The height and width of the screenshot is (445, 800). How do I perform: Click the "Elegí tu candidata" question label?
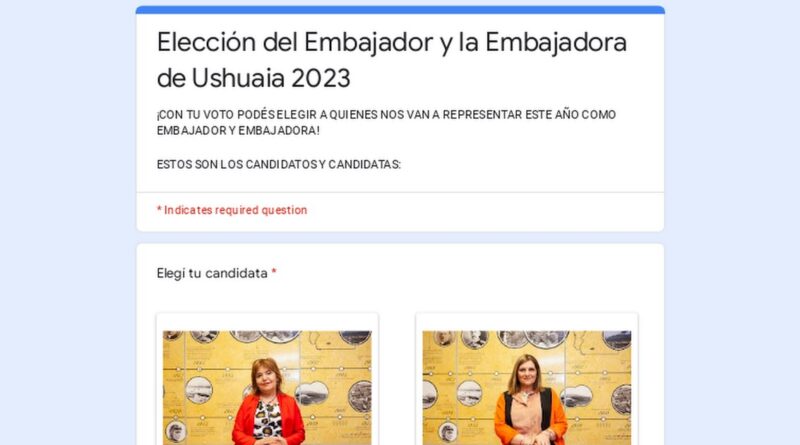(212, 274)
